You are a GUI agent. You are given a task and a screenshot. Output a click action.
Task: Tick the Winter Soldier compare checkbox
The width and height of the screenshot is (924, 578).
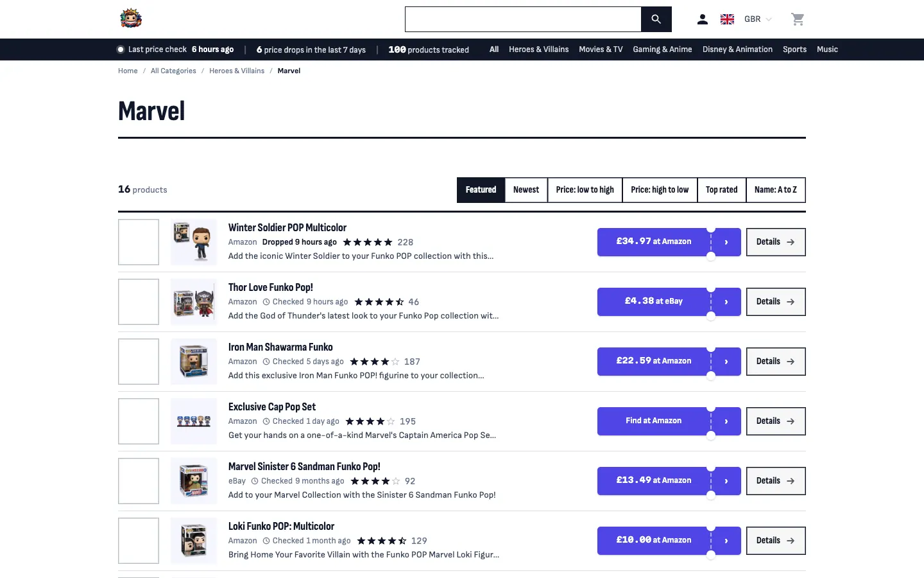click(139, 242)
